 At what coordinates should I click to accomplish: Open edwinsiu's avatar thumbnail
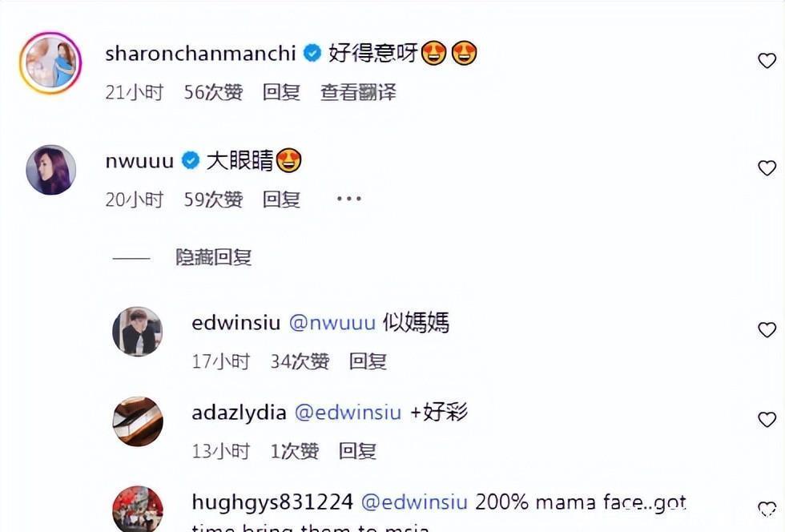(138, 332)
